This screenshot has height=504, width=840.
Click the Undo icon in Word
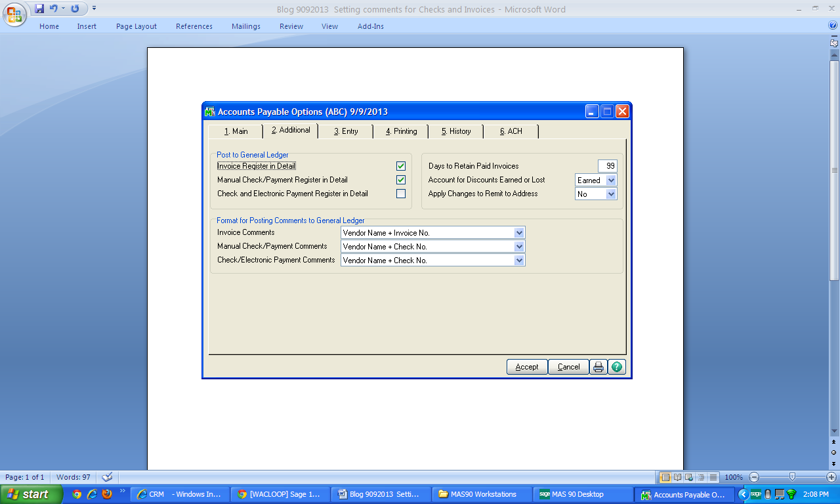click(54, 9)
